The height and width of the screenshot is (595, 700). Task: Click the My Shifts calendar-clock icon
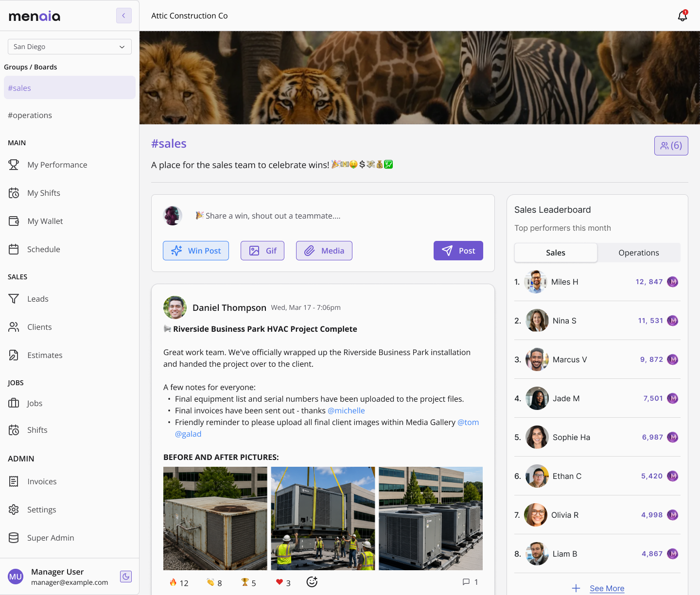point(14,193)
